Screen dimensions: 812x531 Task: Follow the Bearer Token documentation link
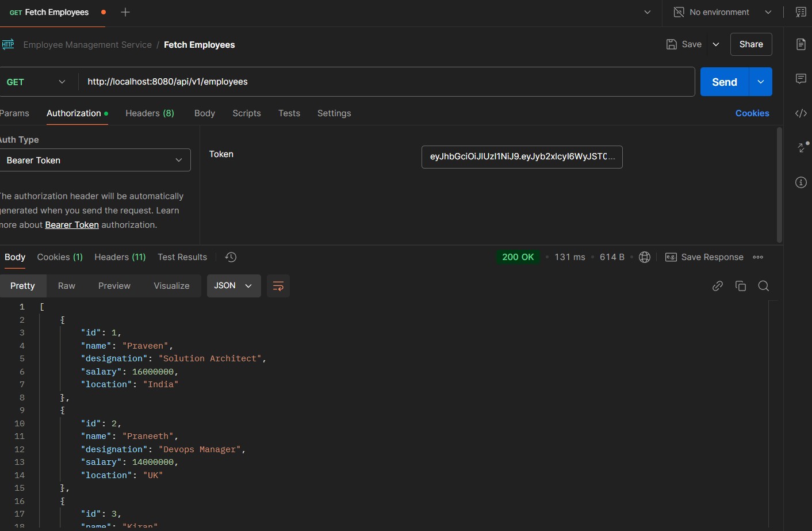72,225
